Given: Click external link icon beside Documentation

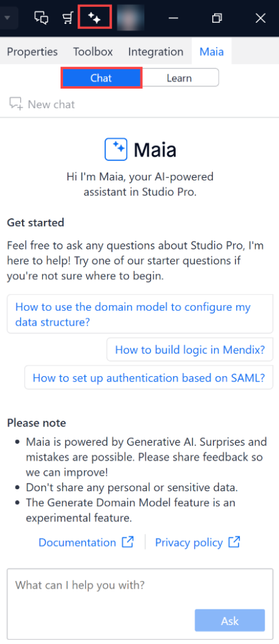Looking at the screenshot, I should point(128,542).
